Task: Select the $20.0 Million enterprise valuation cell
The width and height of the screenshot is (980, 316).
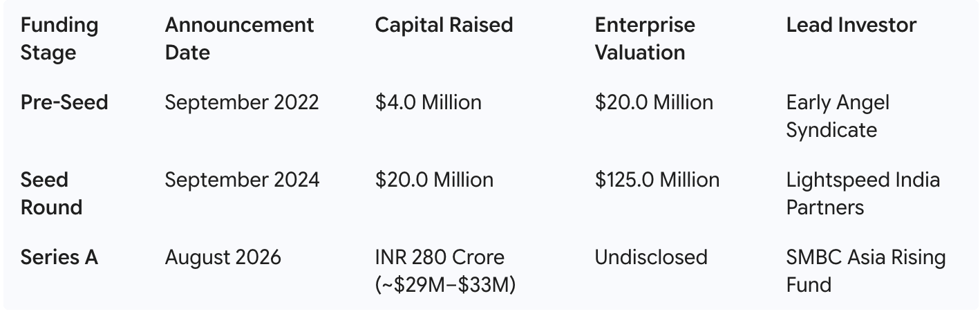Action: (x=654, y=102)
